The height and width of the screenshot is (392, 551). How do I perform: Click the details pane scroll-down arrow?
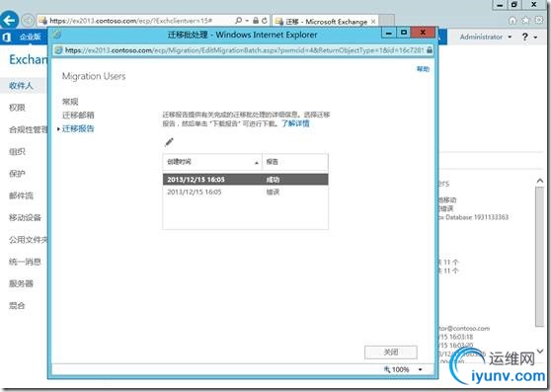tap(540, 351)
